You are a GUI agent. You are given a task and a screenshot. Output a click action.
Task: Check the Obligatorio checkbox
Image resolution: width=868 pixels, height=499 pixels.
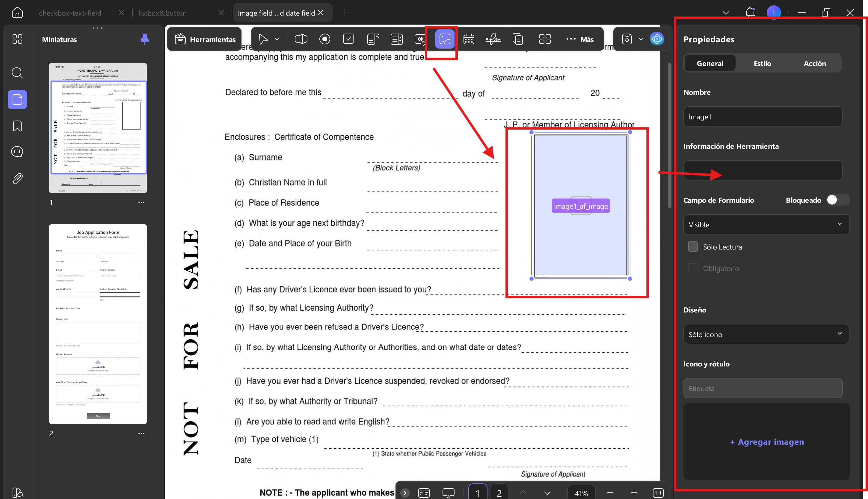[693, 268]
